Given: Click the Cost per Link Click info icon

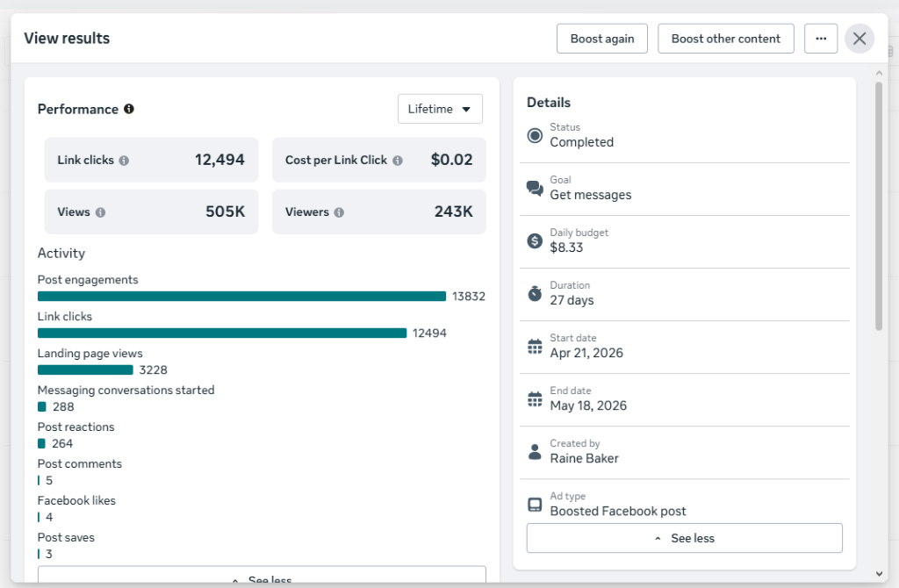Looking at the screenshot, I should 398,161.
